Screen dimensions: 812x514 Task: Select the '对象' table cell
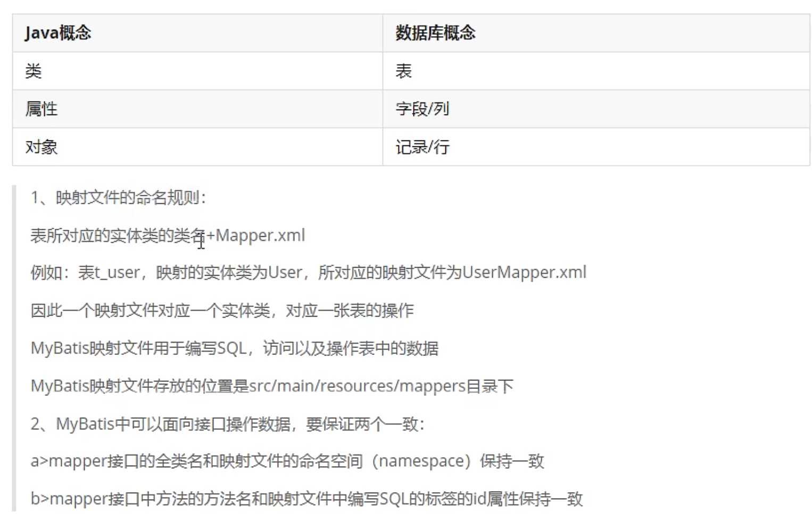tap(197, 147)
